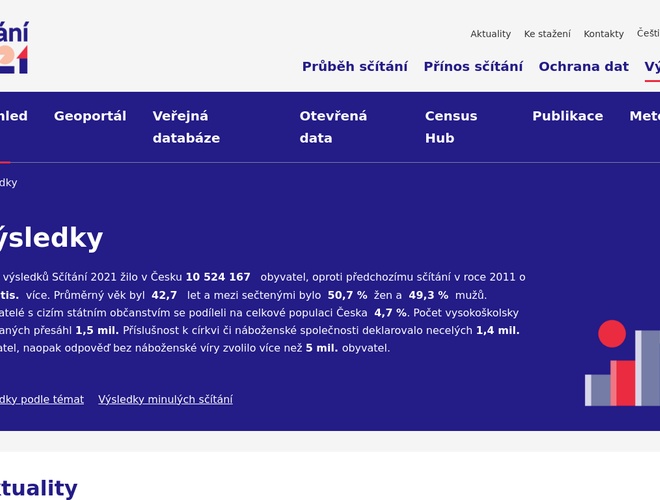Click the Výsledky breadcrumb item

pyautogui.click(x=8, y=183)
